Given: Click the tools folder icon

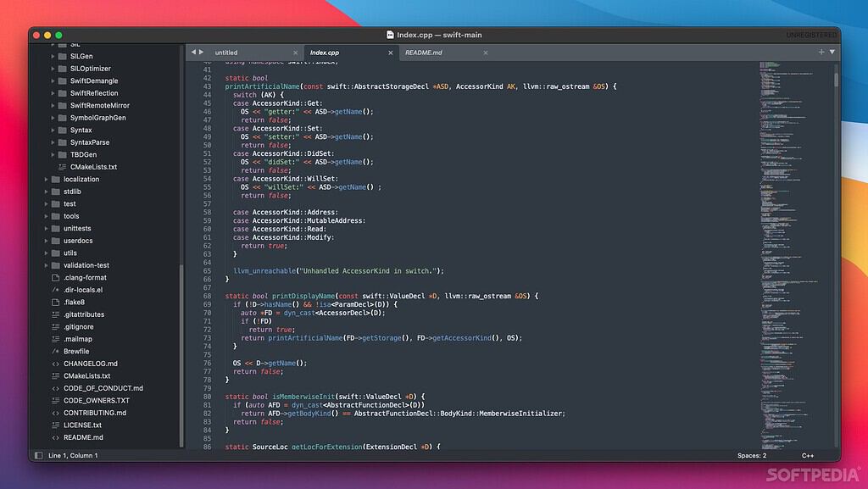Looking at the screenshot, I should click(x=55, y=216).
